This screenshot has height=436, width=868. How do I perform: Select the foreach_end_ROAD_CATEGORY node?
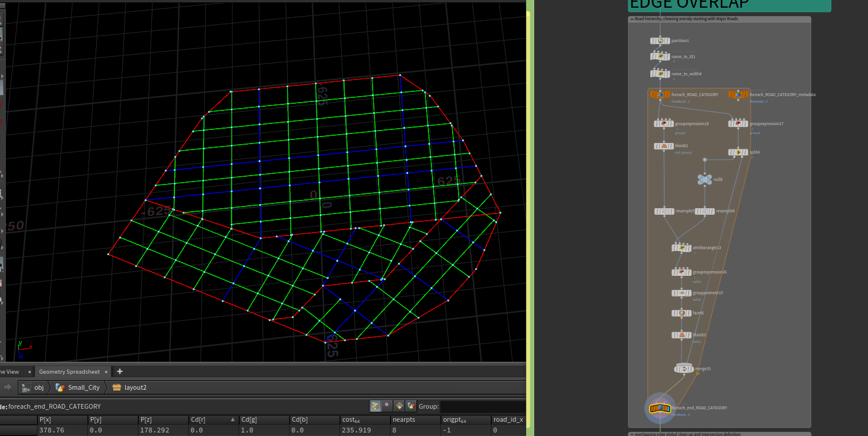click(x=660, y=408)
